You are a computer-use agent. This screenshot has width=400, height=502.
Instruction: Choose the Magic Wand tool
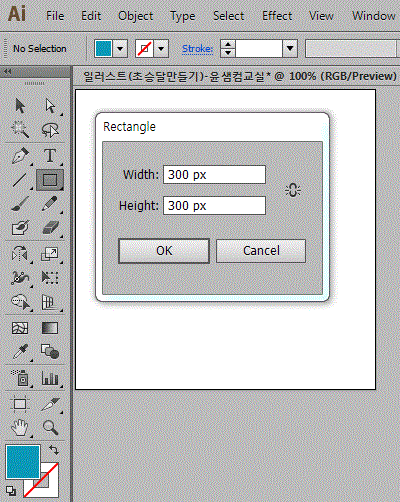coord(20,130)
